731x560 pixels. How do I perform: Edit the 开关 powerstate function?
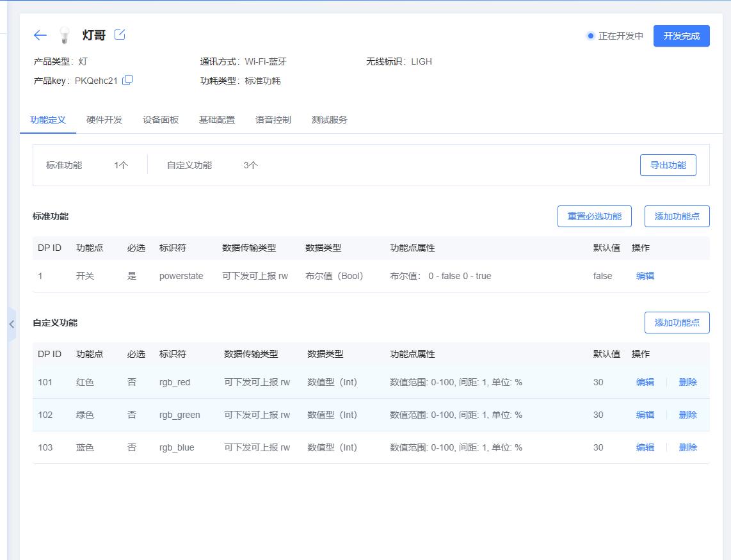pyautogui.click(x=645, y=276)
